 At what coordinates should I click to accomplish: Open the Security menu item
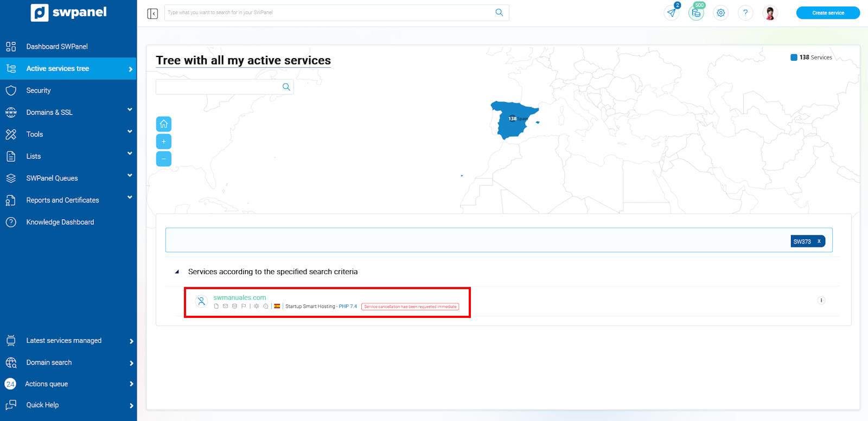(39, 91)
